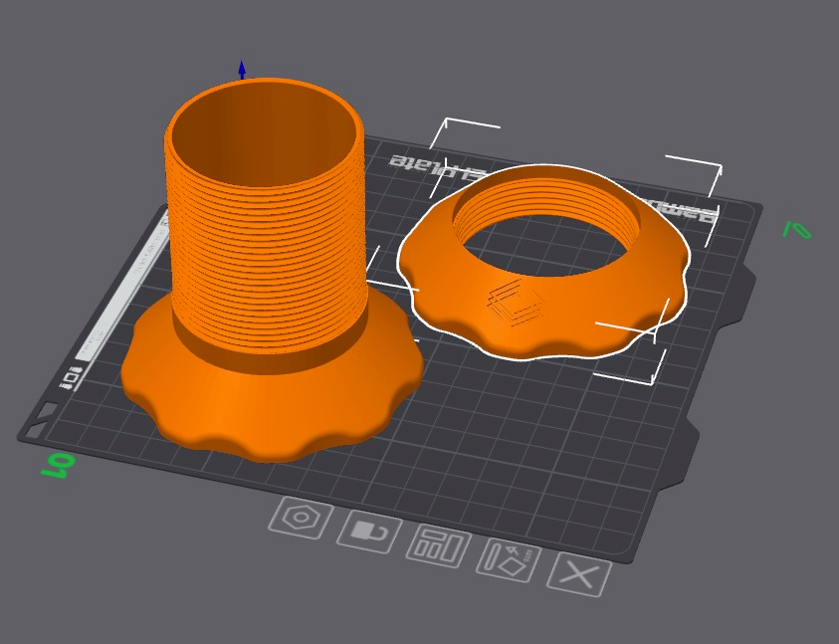Toggle the plate lock icon
Viewport: 839px width, 644px height.
pyautogui.click(x=369, y=533)
